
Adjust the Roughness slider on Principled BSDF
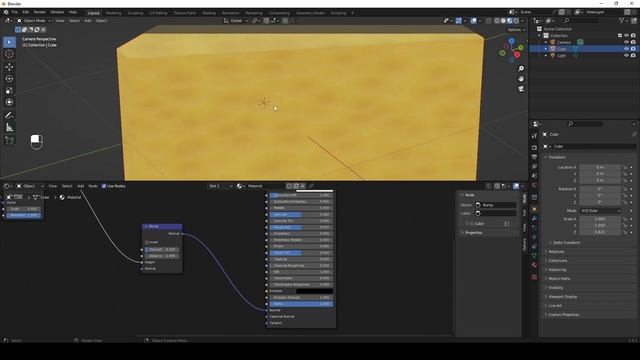[301, 227]
